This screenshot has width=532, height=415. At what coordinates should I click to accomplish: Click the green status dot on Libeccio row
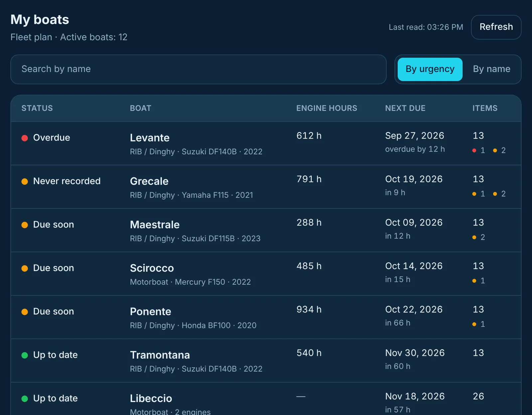coord(25,399)
